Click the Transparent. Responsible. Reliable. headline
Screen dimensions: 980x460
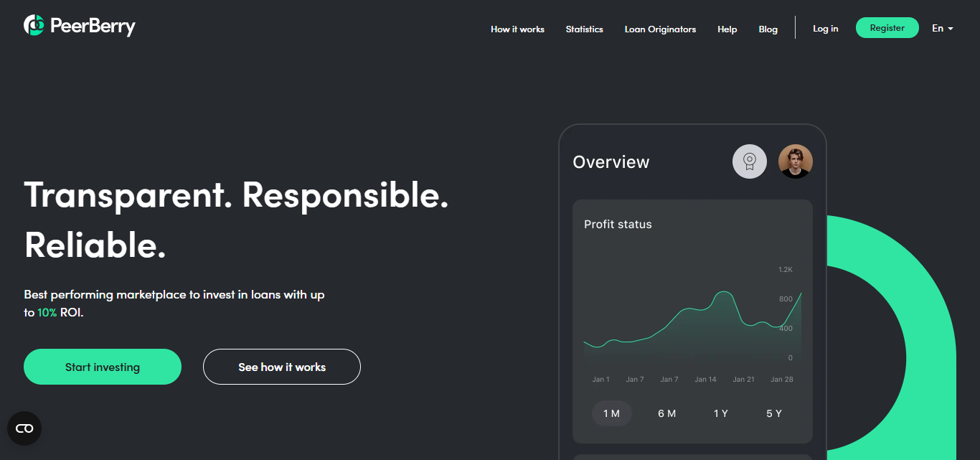point(237,220)
